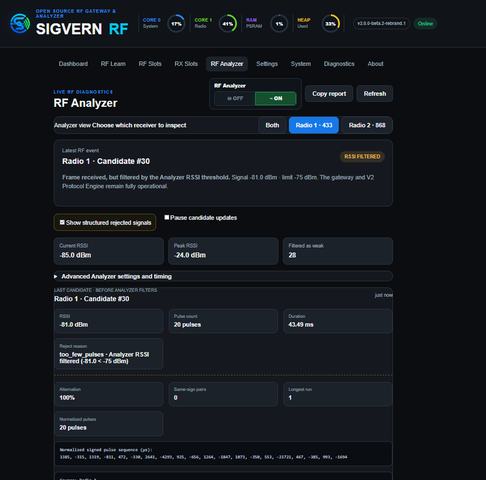Image resolution: width=486 pixels, height=480 pixels.
Task: Click the Same-sign pairs 0 card
Action: coord(223,394)
